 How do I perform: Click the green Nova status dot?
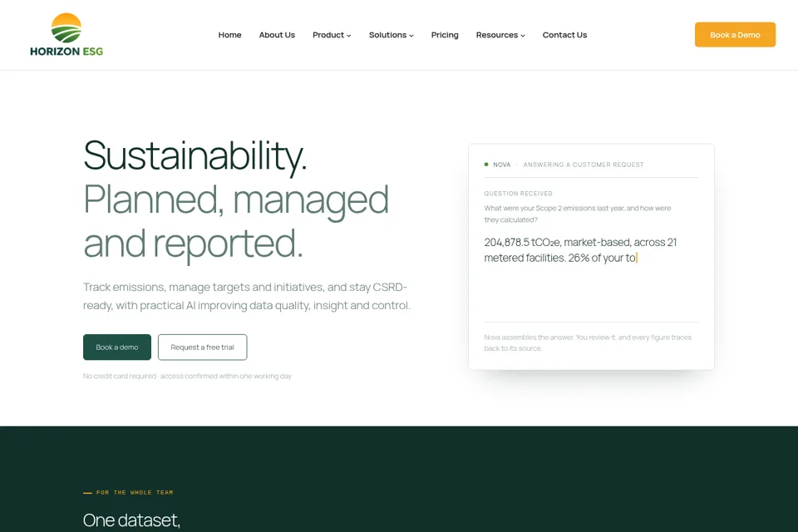pyautogui.click(x=486, y=165)
